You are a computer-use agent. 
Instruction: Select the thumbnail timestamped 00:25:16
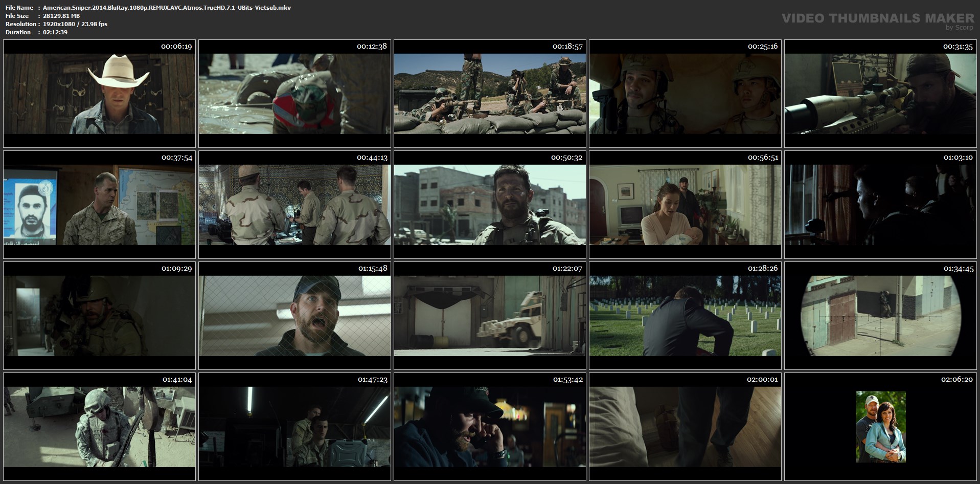point(685,94)
